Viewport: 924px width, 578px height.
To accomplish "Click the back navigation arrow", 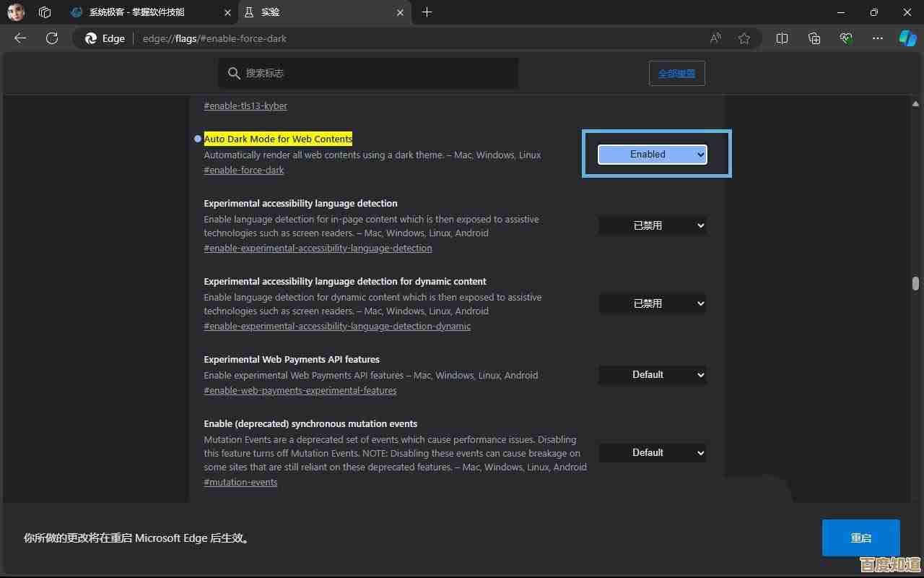I will tap(19, 38).
